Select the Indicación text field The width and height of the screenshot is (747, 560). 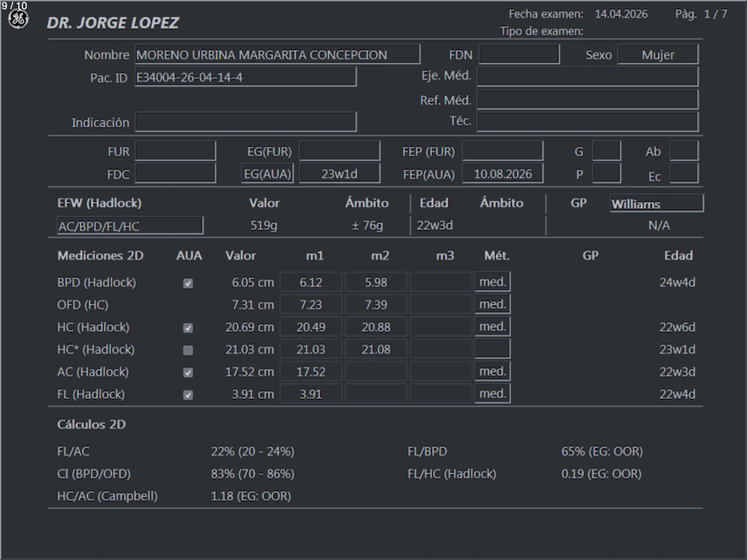pos(245,122)
